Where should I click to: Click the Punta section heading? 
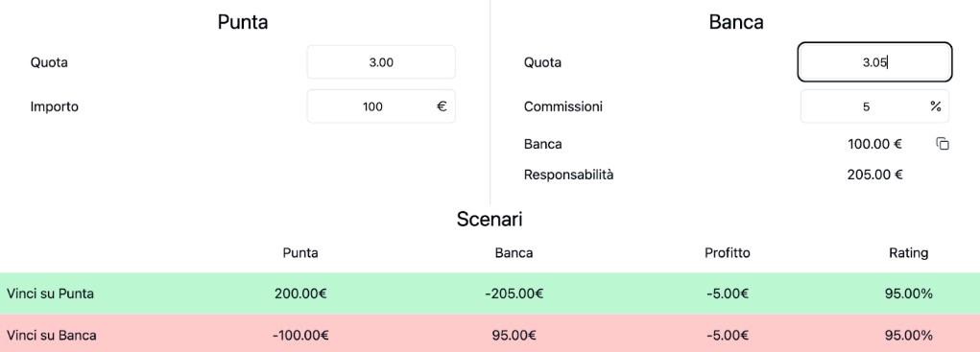click(243, 22)
